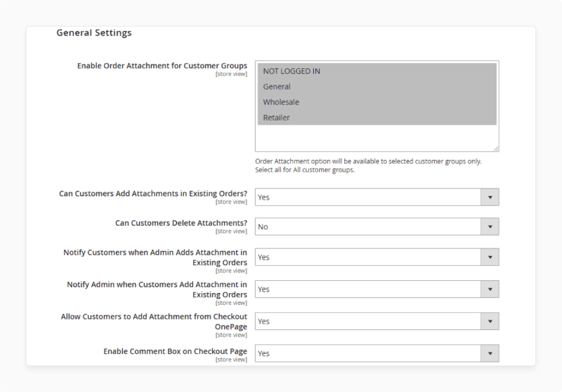Screen dimensions: 562x392
Task: Select General customer group option
Action: tap(377, 86)
